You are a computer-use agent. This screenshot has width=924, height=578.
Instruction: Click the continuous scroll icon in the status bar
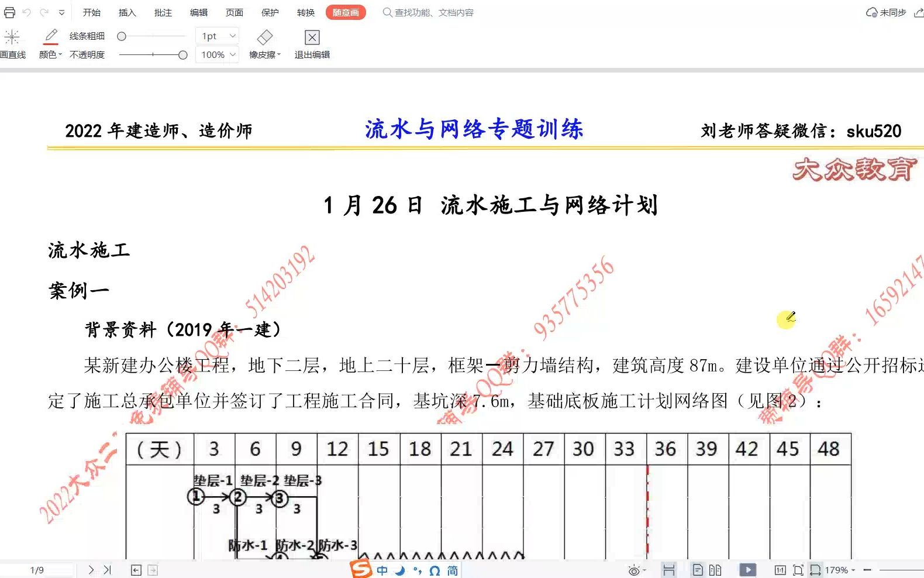click(669, 570)
